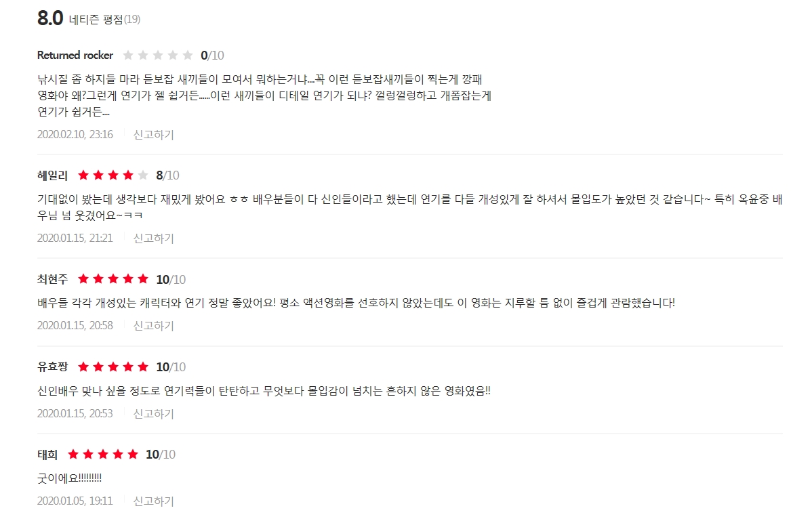Select the 최현주 reviewer name
This screenshot has width=812, height=523.
coord(53,279)
